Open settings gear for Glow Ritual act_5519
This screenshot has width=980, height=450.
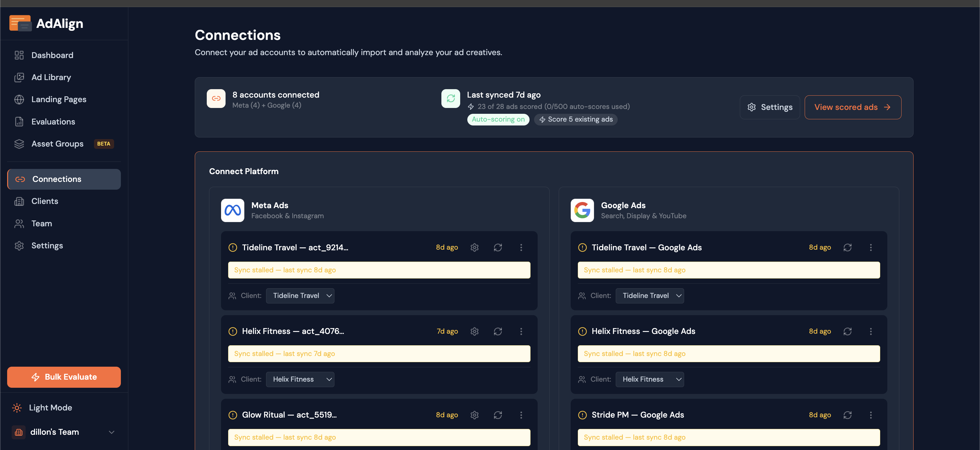pyautogui.click(x=474, y=415)
